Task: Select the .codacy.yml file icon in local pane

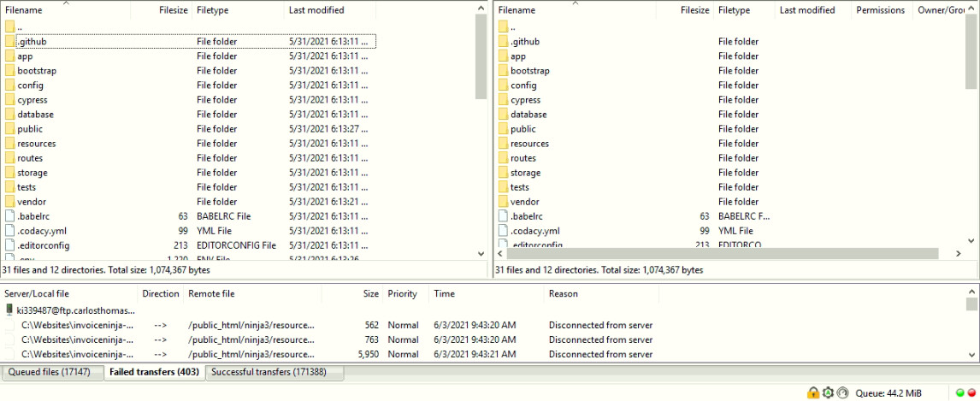Action: [9, 231]
